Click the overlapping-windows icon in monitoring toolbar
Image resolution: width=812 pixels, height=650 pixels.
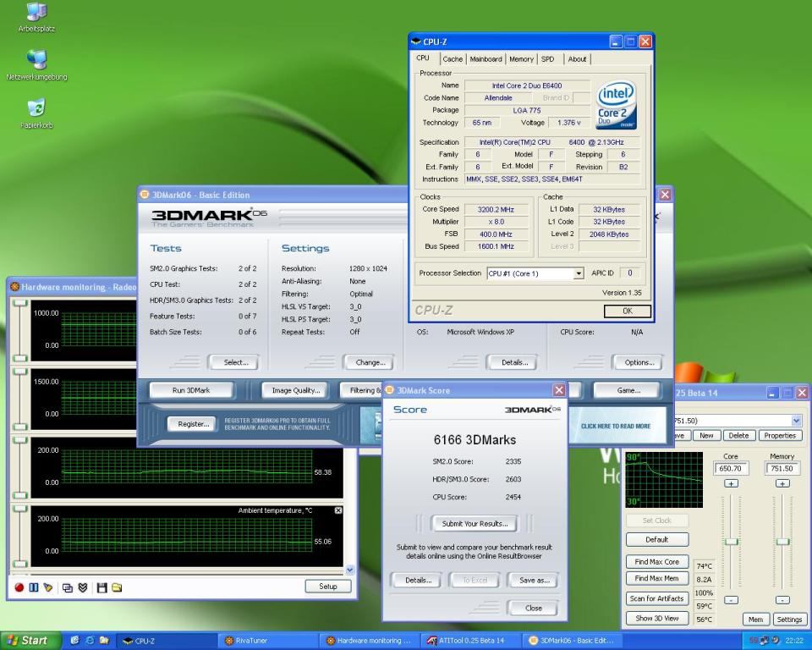68,587
